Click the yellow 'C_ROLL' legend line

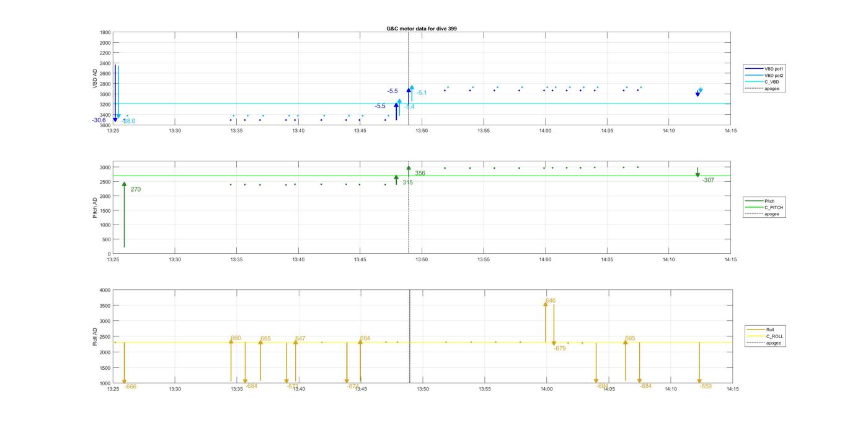coord(756,336)
